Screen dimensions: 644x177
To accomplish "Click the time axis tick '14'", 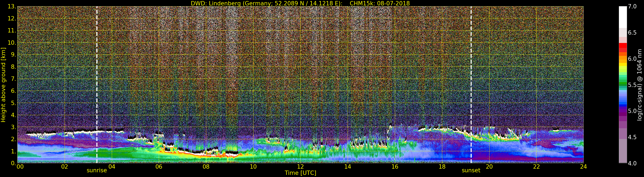I will 348,167.
